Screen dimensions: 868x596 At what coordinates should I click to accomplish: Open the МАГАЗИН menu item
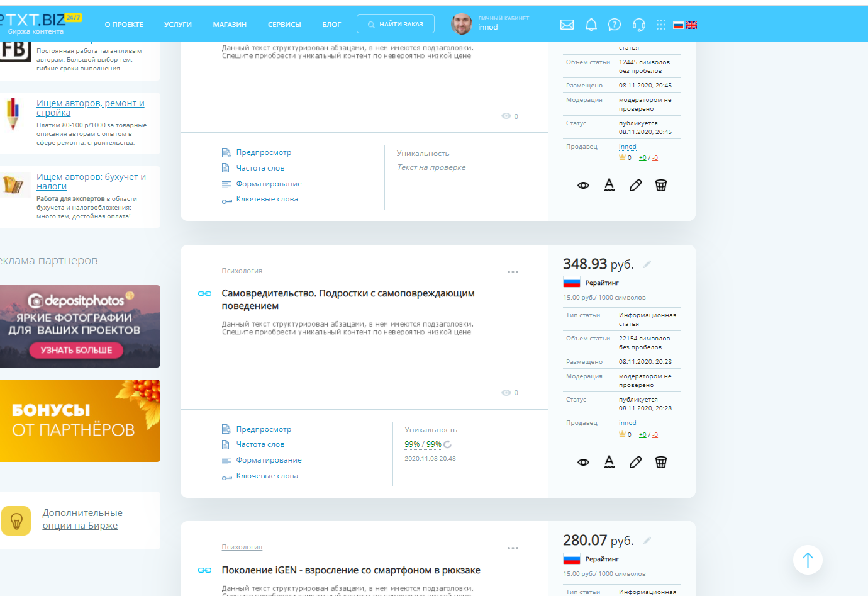[230, 25]
